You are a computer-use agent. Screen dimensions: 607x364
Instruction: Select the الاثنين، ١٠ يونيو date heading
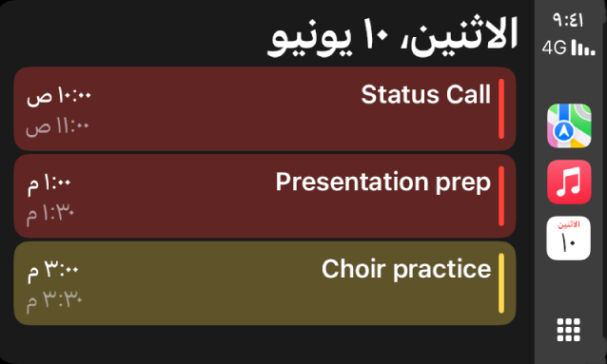(x=393, y=37)
